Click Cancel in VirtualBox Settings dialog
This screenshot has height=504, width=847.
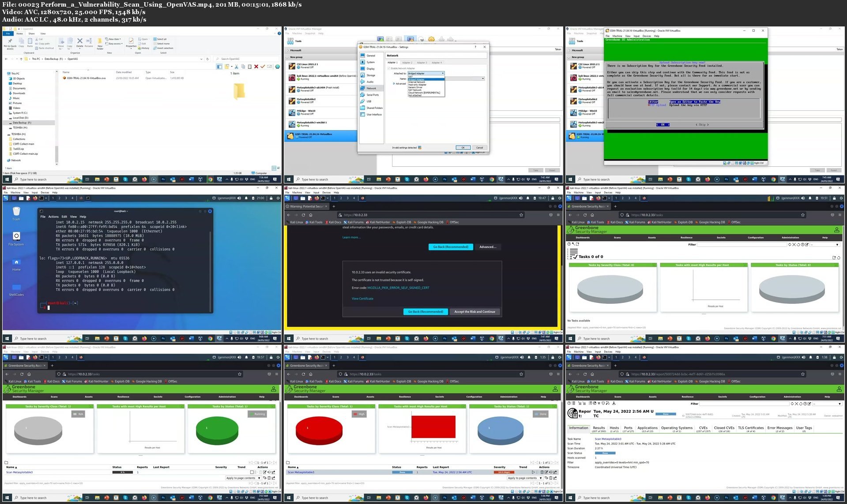coord(479,148)
